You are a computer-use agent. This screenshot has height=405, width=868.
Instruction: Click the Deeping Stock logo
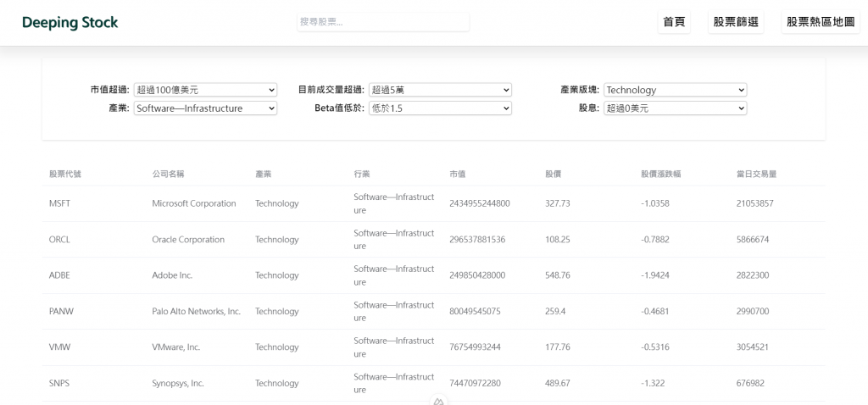[70, 23]
